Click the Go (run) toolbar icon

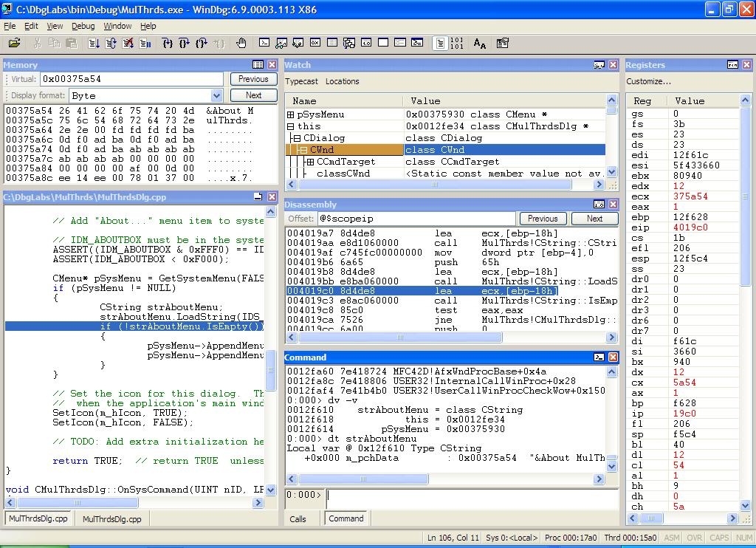click(x=94, y=44)
